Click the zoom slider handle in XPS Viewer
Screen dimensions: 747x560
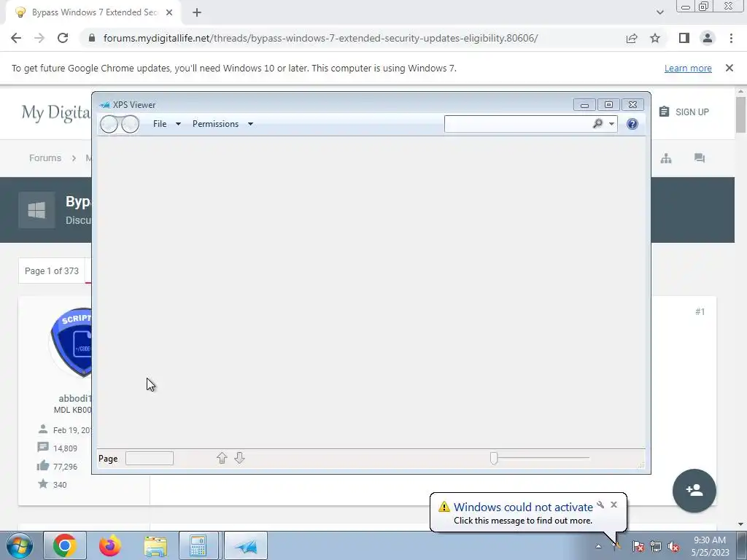[494, 458]
